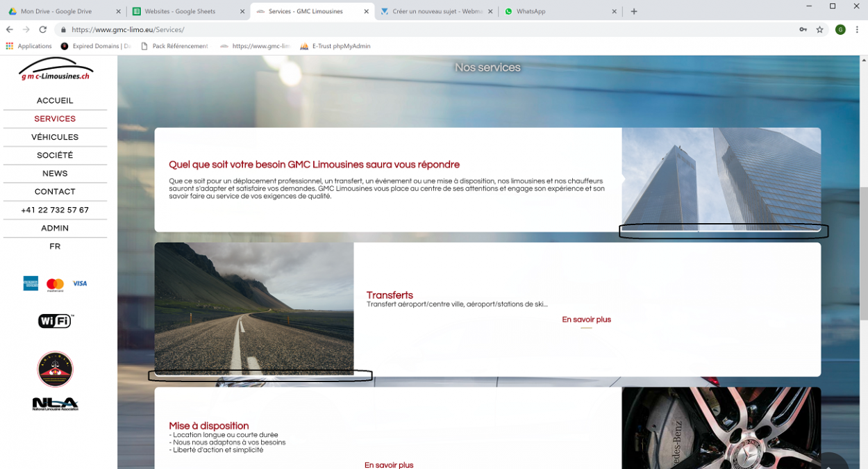868x469 pixels.
Task: Select the Services - GMC Limousines tab
Action: [x=312, y=12]
